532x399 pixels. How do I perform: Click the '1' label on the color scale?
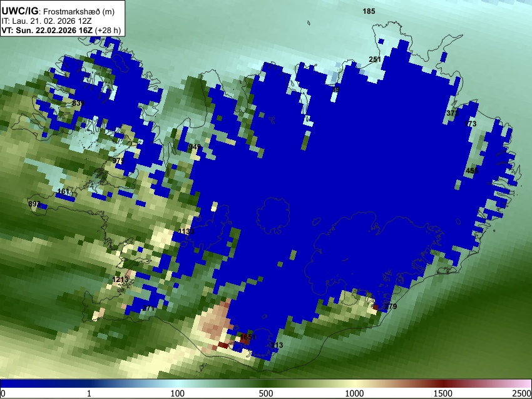pos(89,393)
